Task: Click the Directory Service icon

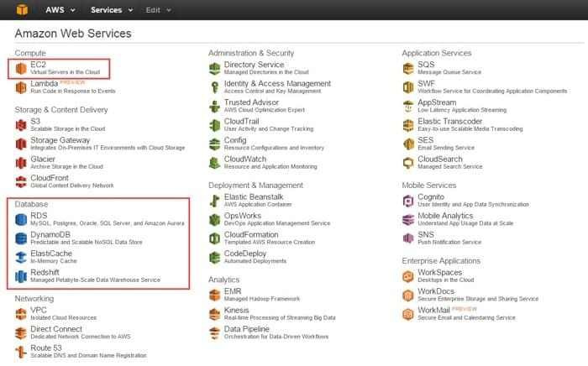Action: tap(214, 69)
